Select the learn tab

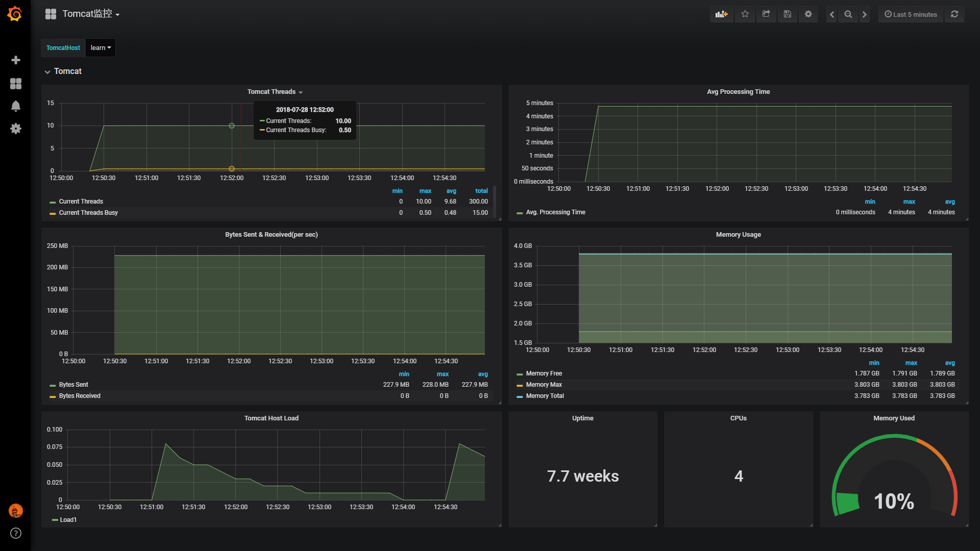click(x=100, y=47)
